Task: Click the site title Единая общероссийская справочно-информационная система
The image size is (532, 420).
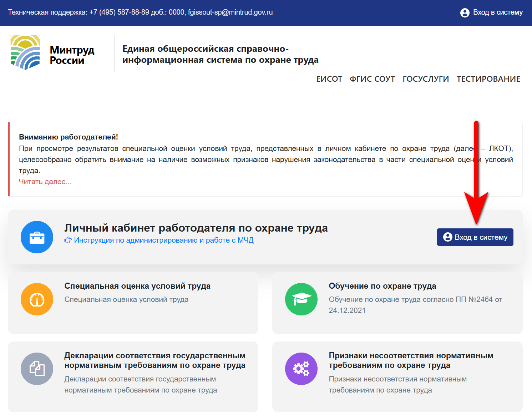Action: coord(221,54)
